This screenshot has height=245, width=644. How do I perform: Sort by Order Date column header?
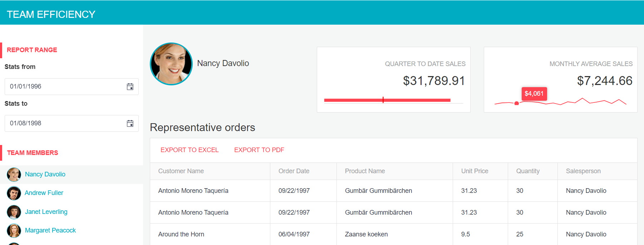pyautogui.click(x=294, y=171)
